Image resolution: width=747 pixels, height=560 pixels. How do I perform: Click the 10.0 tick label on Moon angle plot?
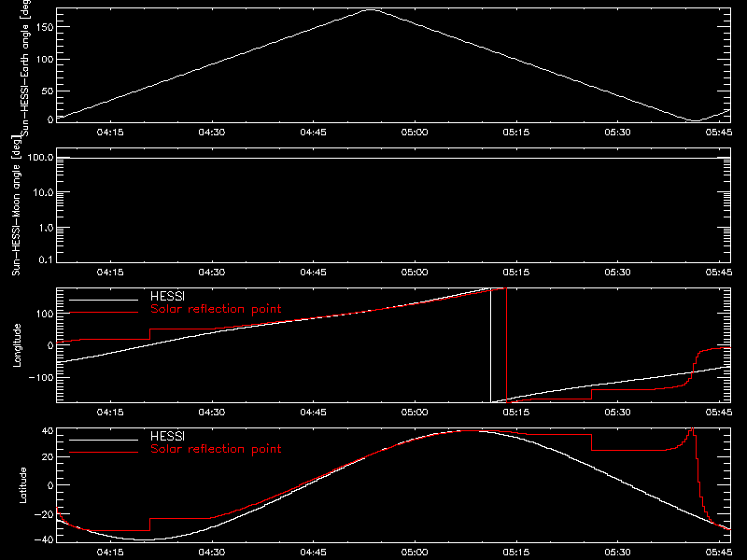click(43, 192)
